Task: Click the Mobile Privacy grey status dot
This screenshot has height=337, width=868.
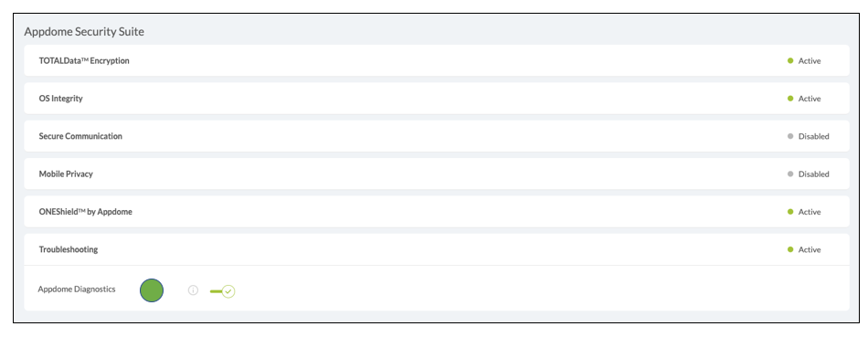Action: point(790,174)
